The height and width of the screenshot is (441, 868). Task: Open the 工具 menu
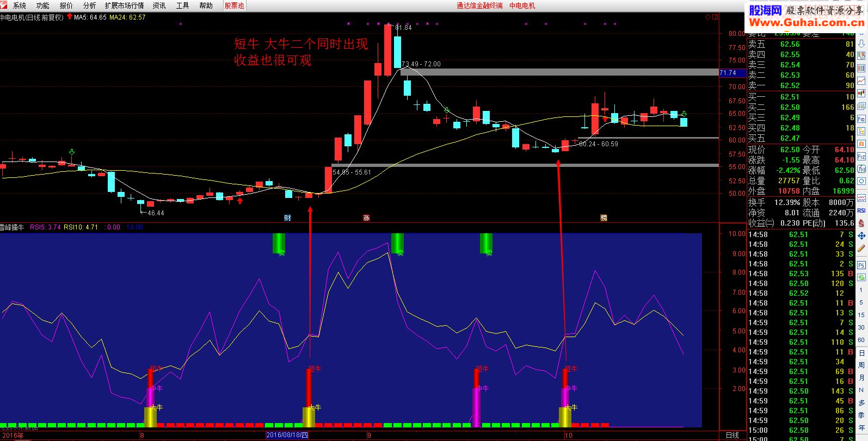[182, 5]
